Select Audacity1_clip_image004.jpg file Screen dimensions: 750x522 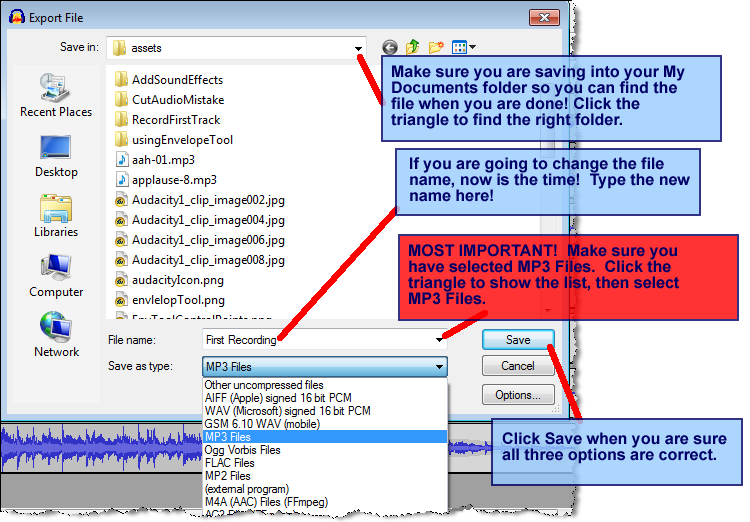pos(200,220)
